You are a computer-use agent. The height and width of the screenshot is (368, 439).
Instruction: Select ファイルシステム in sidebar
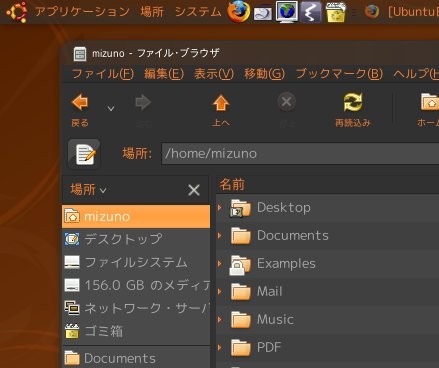(136, 262)
